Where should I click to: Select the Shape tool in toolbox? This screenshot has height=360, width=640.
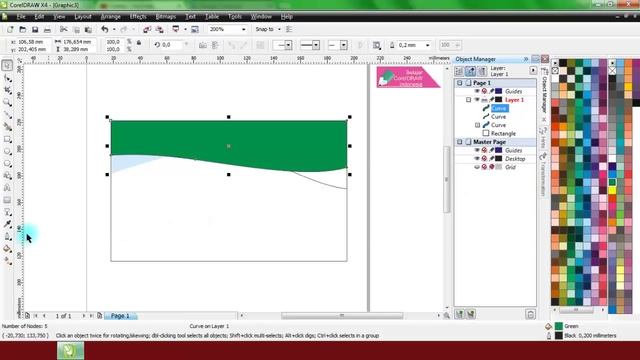point(7,78)
